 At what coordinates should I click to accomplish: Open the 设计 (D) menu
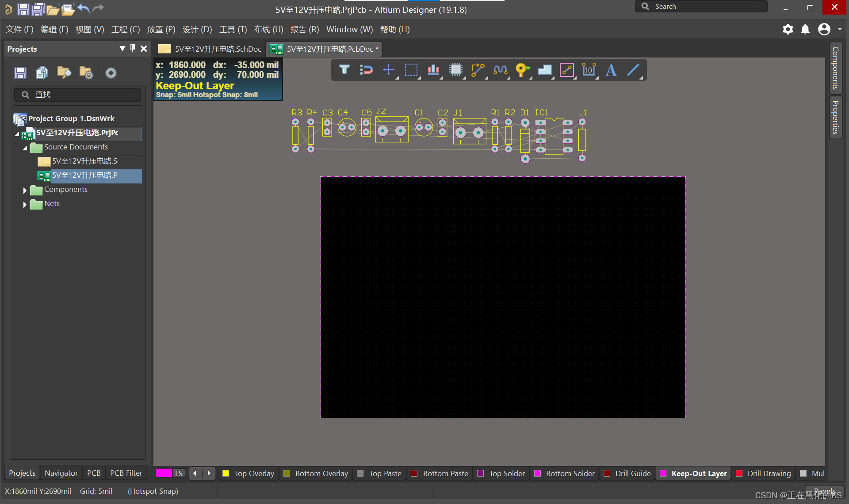[197, 30]
